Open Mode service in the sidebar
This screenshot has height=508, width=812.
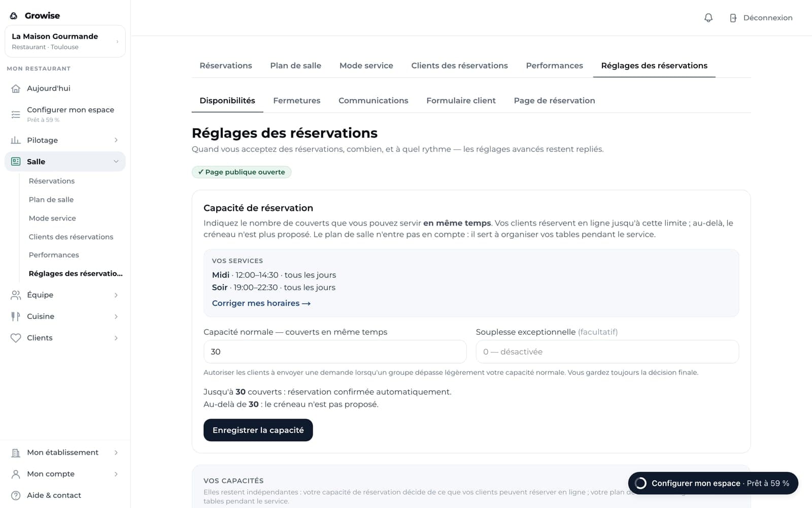click(52, 218)
